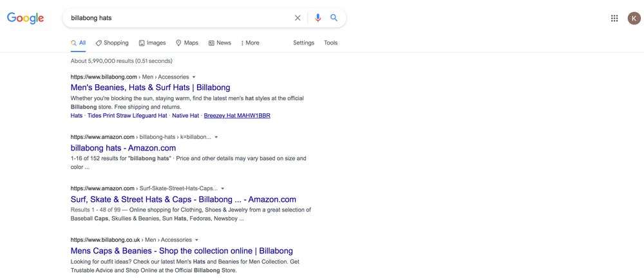Clear the search box with the X icon
The width and height of the screenshot is (644, 279).
pyautogui.click(x=298, y=18)
